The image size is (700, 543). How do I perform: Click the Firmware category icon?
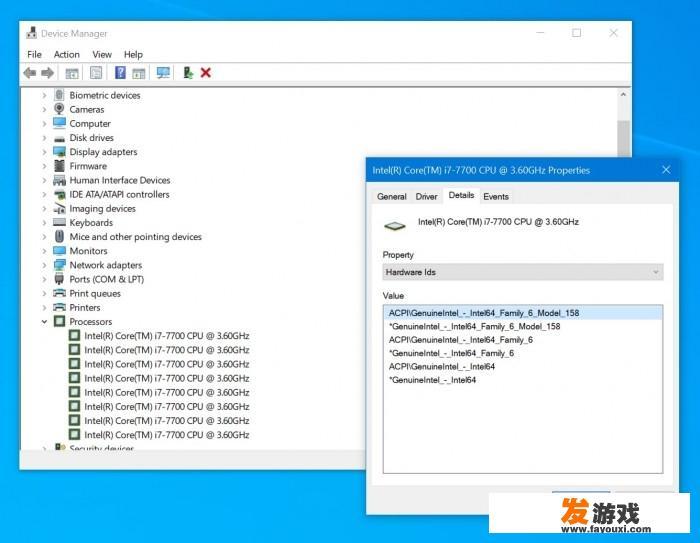click(59, 166)
